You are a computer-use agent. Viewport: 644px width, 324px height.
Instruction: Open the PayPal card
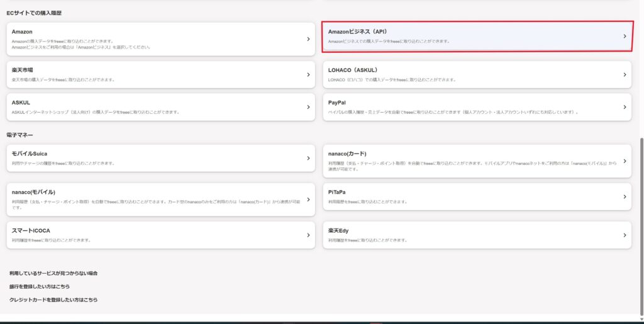[x=477, y=107]
